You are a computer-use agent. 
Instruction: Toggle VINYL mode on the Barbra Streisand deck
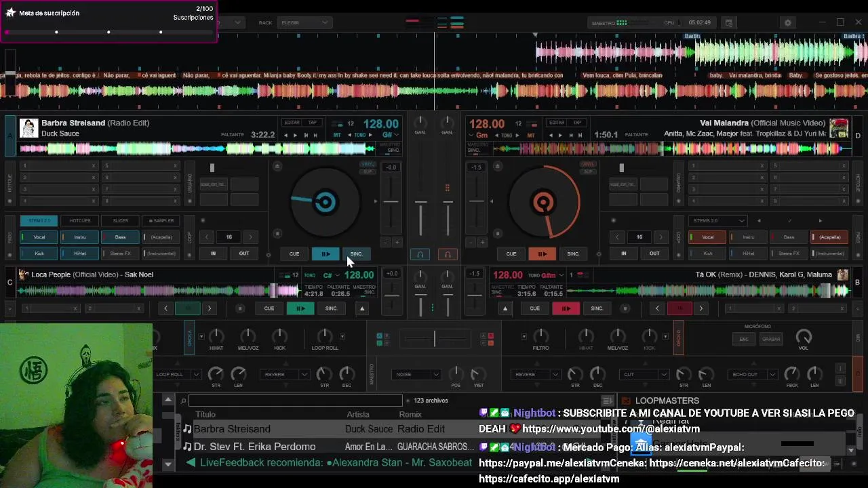(367, 164)
